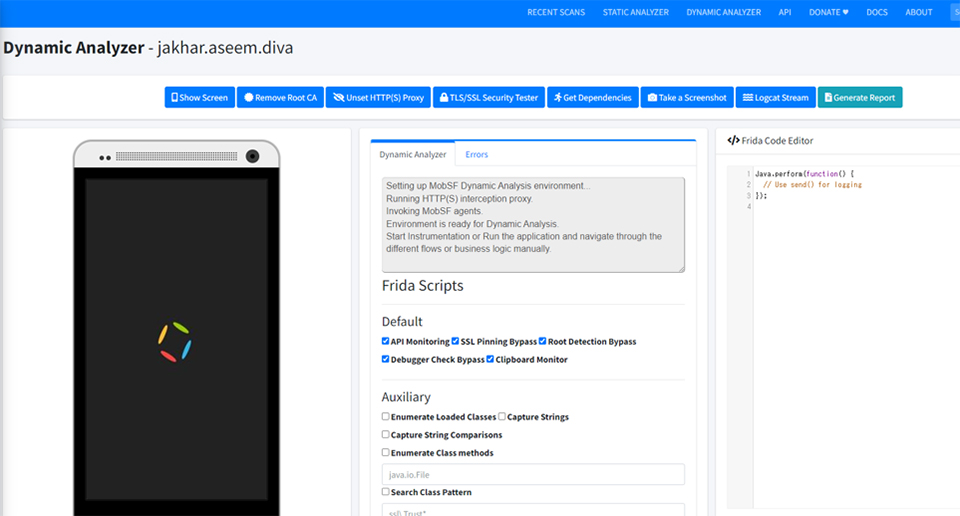960x516 pixels.
Task: Open the Logcat Stream
Action: pyautogui.click(x=775, y=97)
